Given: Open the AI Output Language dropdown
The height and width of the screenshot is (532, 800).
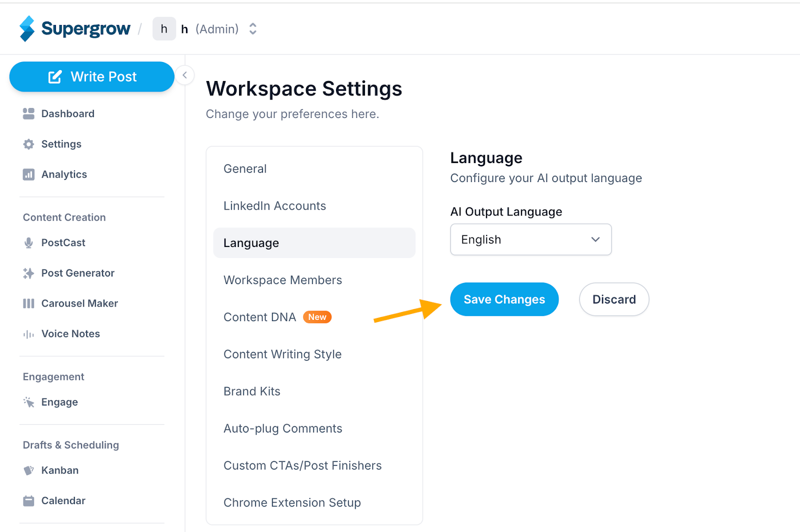Looking at the screenshot, I should click(x=531, y=239).
